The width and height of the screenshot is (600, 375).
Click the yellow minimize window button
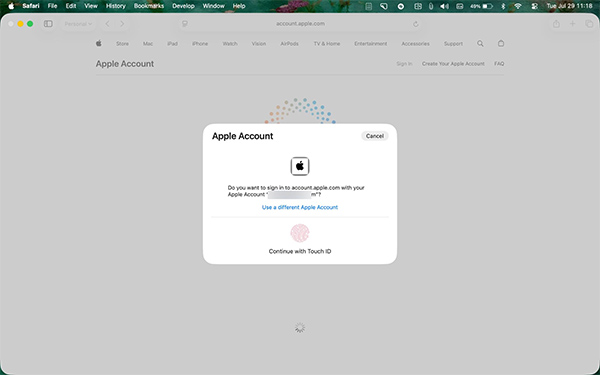(x=20, y=24)
